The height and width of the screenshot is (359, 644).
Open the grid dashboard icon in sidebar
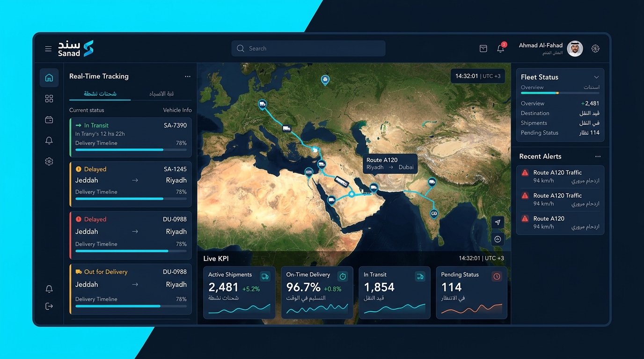[x=49, y=99]
